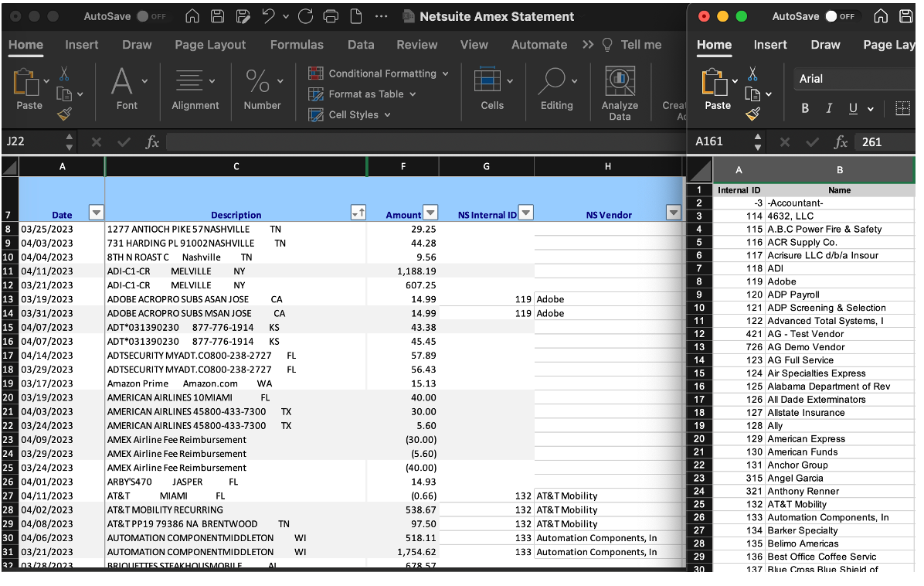Select the 1,754.62 amount cell
924x586 pixels.
click(403, 553)
